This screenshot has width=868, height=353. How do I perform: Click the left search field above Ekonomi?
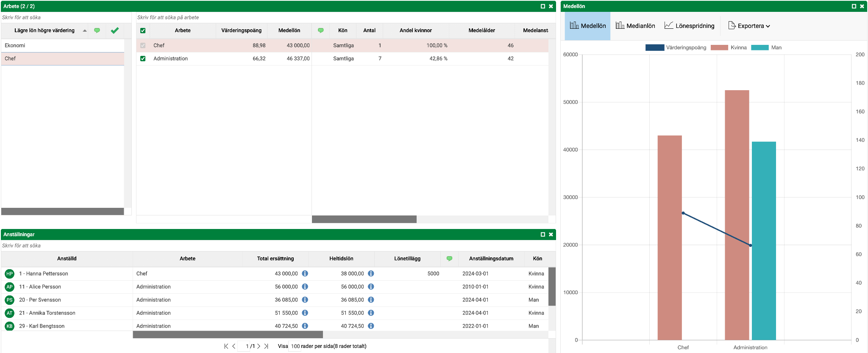66,17
